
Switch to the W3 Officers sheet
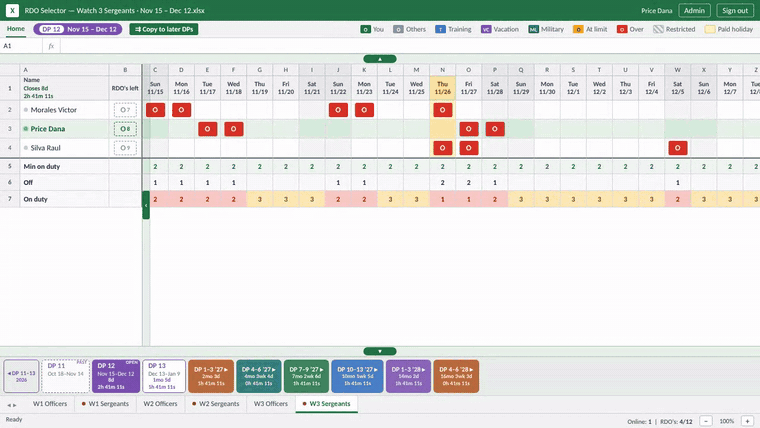pyautogui.click(x=270, y=404)
